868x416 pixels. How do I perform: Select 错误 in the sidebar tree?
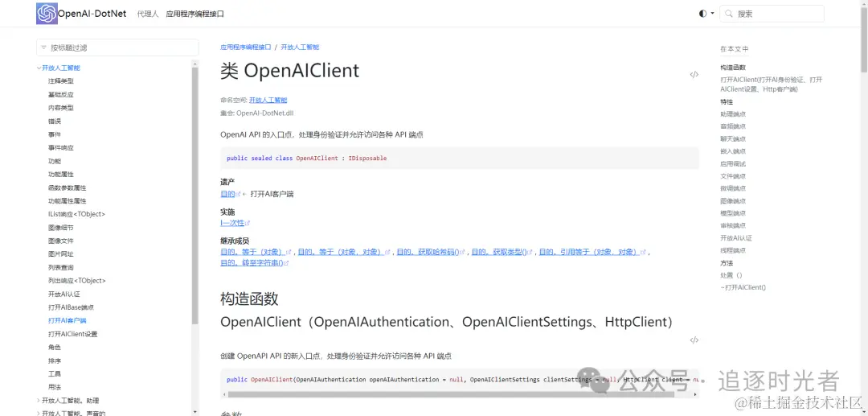point(55,121)
